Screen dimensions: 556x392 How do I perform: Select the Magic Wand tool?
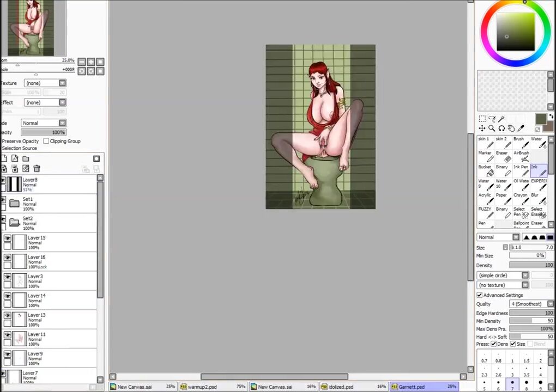pyautogui.click(x=501, y=119)
